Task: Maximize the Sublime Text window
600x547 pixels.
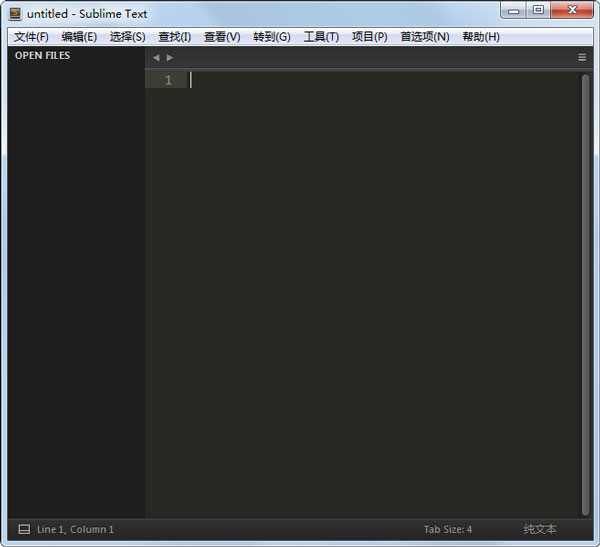Action: point(538,10)
